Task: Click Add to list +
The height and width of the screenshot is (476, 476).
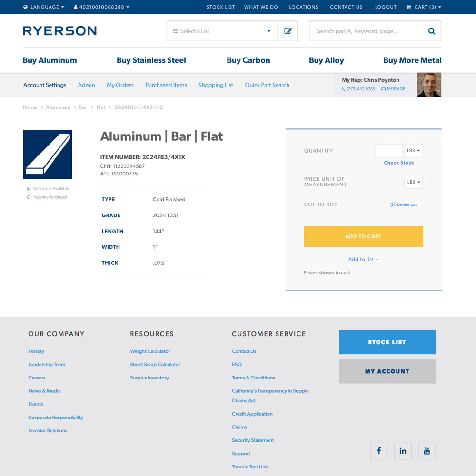Action: tap(363, 259)
